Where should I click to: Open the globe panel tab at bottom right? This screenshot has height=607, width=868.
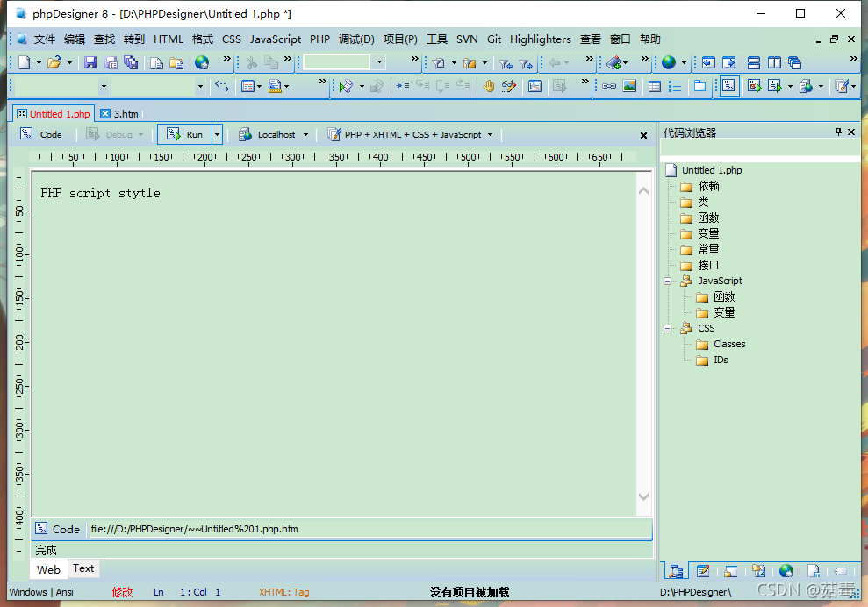(786, 571)
